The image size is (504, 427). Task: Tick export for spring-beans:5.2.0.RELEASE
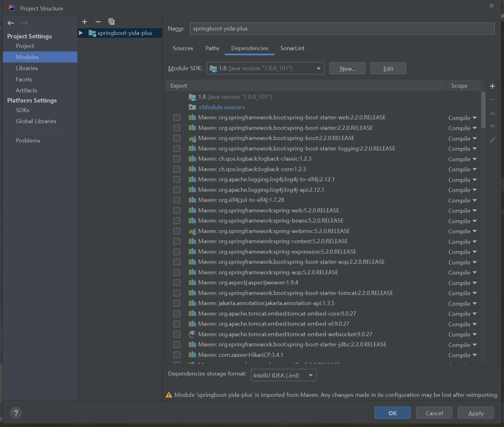pyautogui.click(x=177, y=221)
